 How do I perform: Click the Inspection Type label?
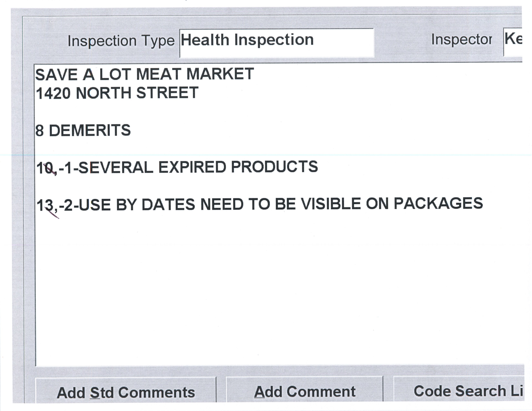(121, 41)
